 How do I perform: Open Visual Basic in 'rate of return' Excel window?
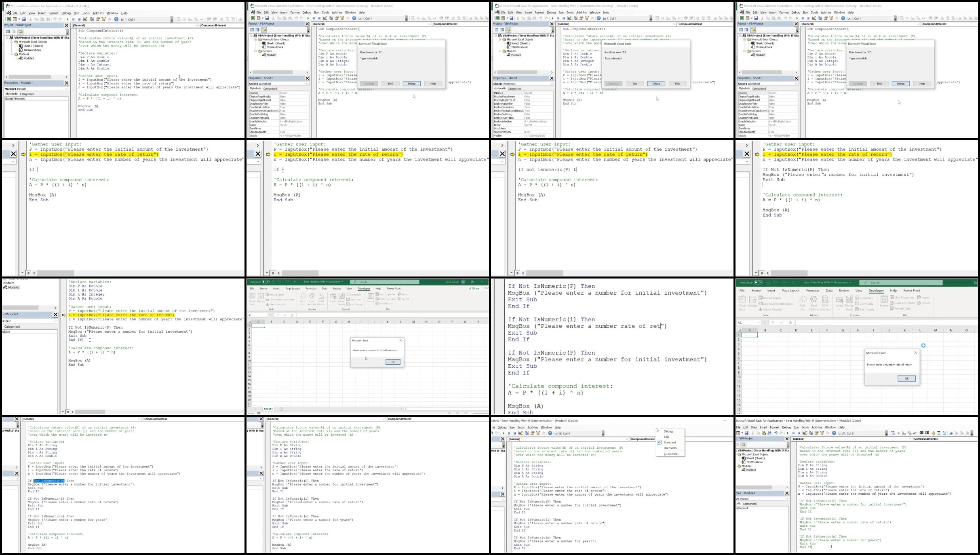(x=742, y=303)
